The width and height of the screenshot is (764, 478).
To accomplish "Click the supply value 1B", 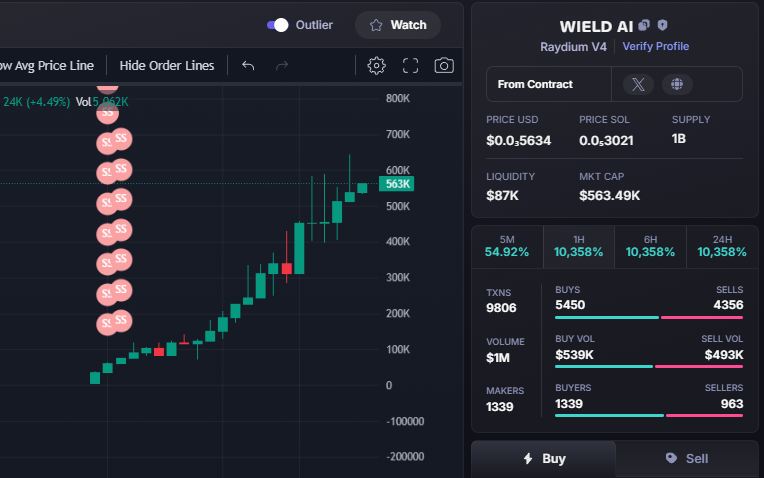I will pos(679,139).
